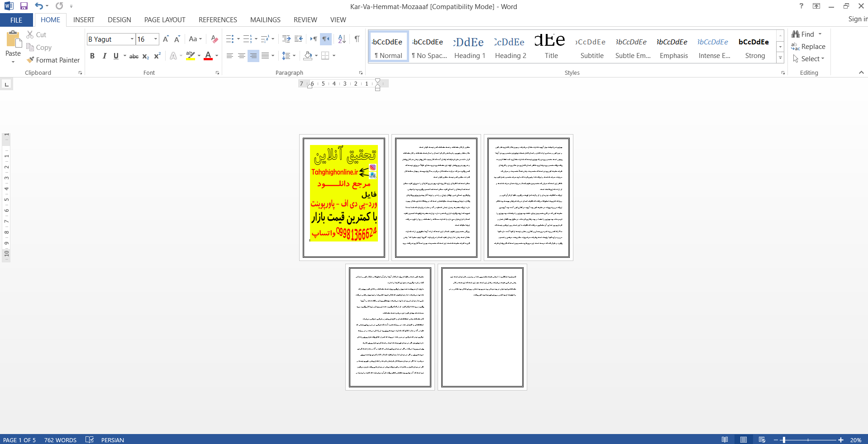Switch to Print Layout view in status bar
868x444 pixels.
[744, 439]
